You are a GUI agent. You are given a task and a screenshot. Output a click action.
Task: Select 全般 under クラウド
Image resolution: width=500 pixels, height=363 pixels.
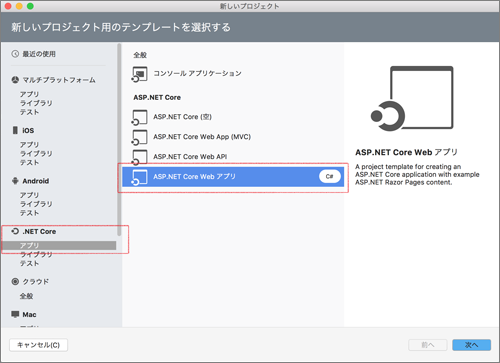pos(26,296)
